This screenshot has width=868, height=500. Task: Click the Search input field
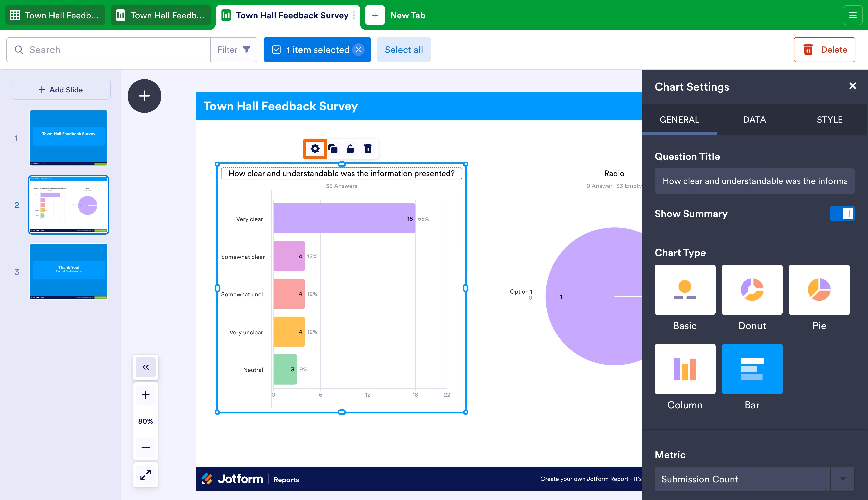point(108,50)
